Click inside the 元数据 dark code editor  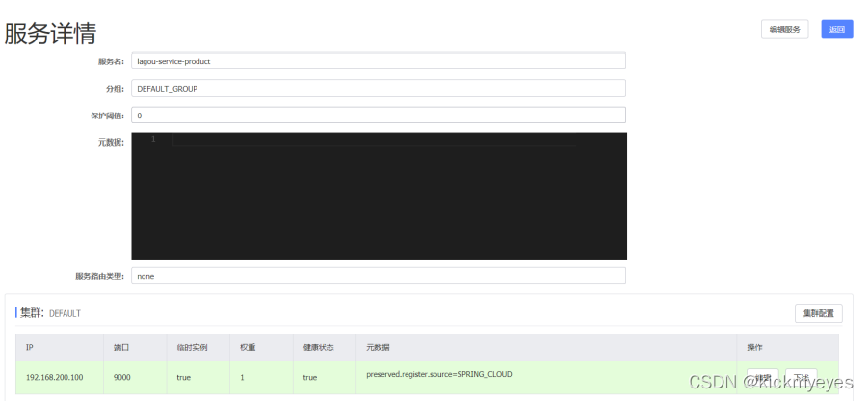(380, 196)
